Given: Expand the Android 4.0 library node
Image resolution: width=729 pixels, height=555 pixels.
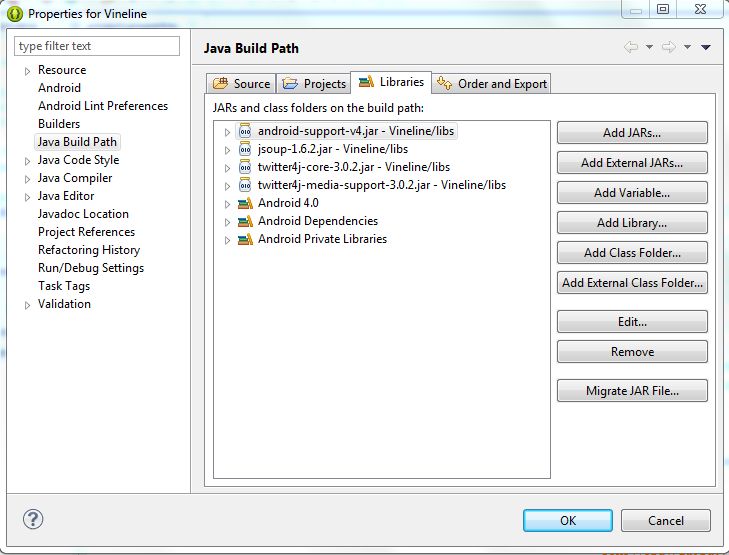Looking at the screenshot, I should pyautogui.click(x=227, y=204).
